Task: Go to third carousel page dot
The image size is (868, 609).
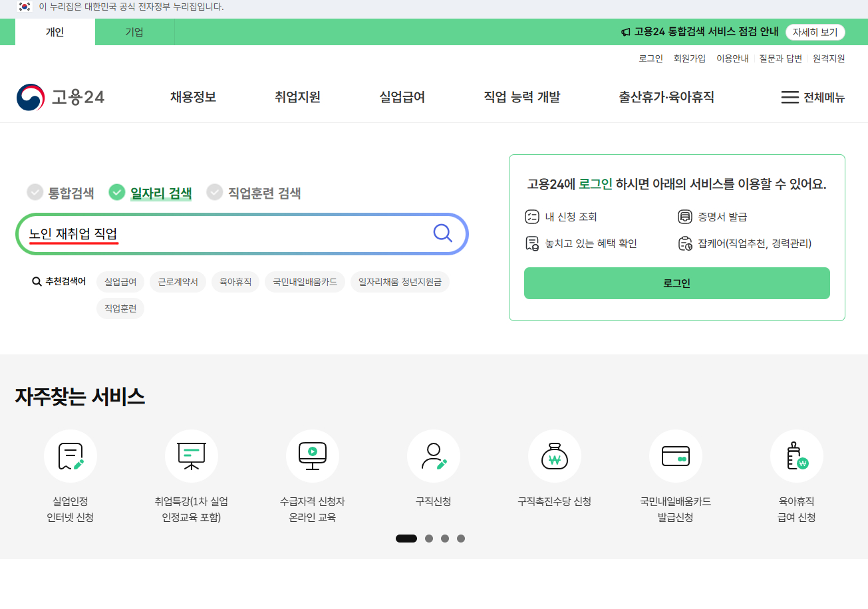Action: [x=445, y=539]
